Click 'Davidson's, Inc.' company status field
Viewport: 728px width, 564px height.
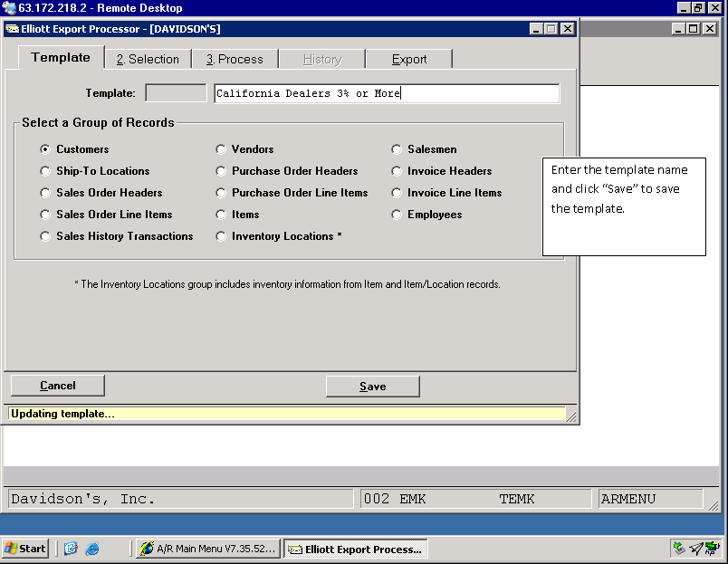point(181,499)
